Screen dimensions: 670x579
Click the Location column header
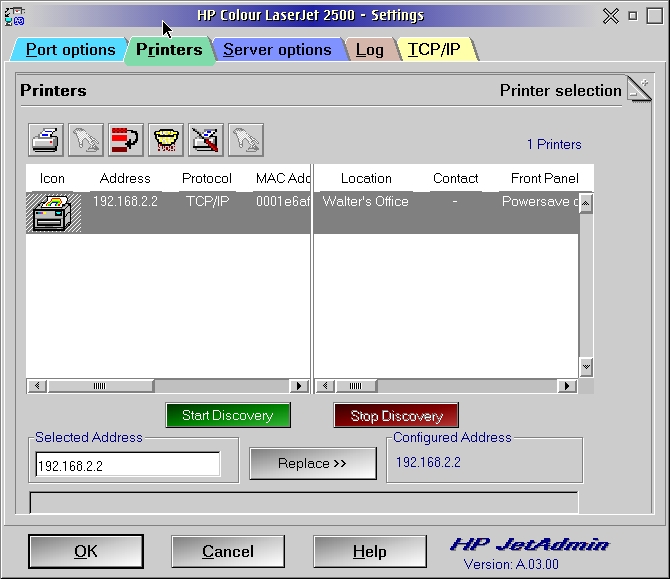(x=366, y=178)
